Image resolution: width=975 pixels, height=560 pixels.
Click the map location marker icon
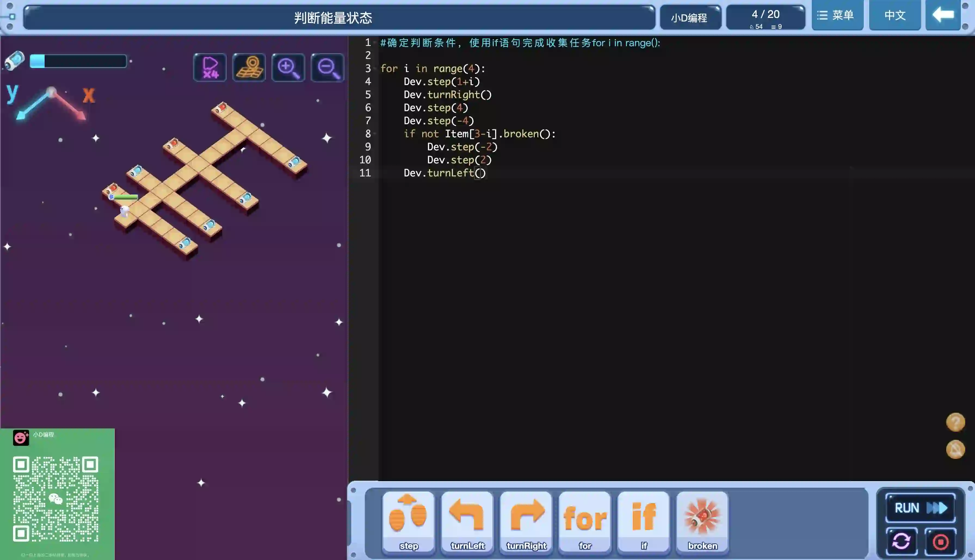pyautogui.click(x=249, y=68)
